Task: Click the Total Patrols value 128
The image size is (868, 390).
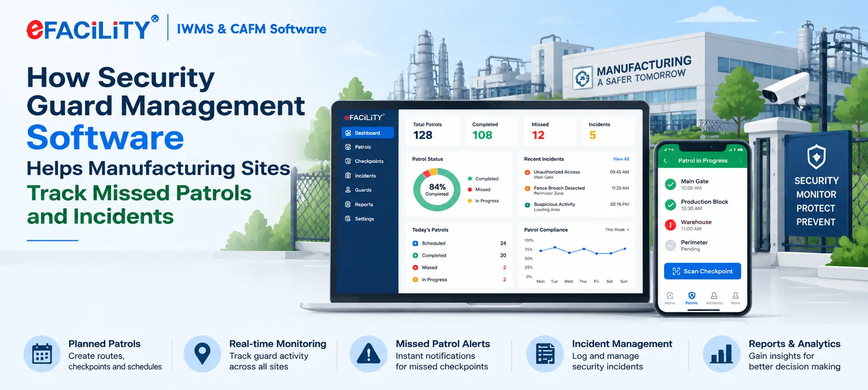Action: point(423,135)
